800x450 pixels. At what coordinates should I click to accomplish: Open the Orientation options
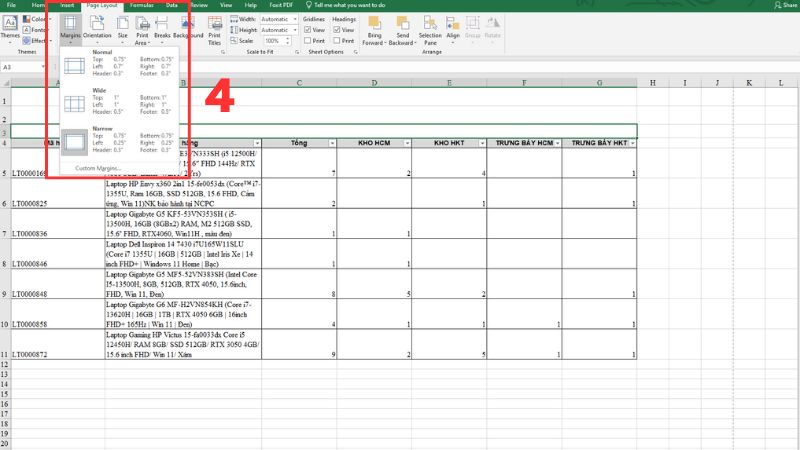pyautogui.click(x=97, y=28)
